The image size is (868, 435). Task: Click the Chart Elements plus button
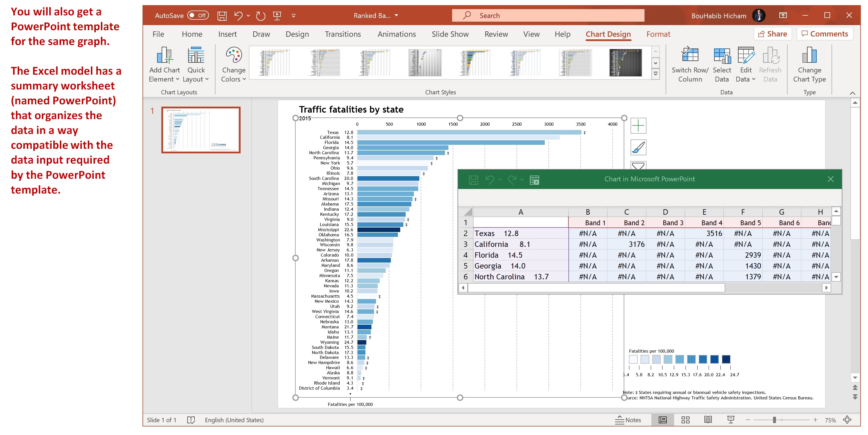click(638, 126)
